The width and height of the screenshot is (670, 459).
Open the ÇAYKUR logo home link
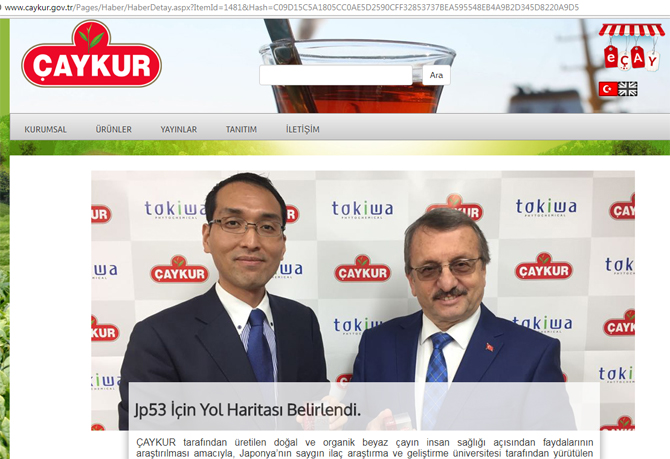(91, 54)
